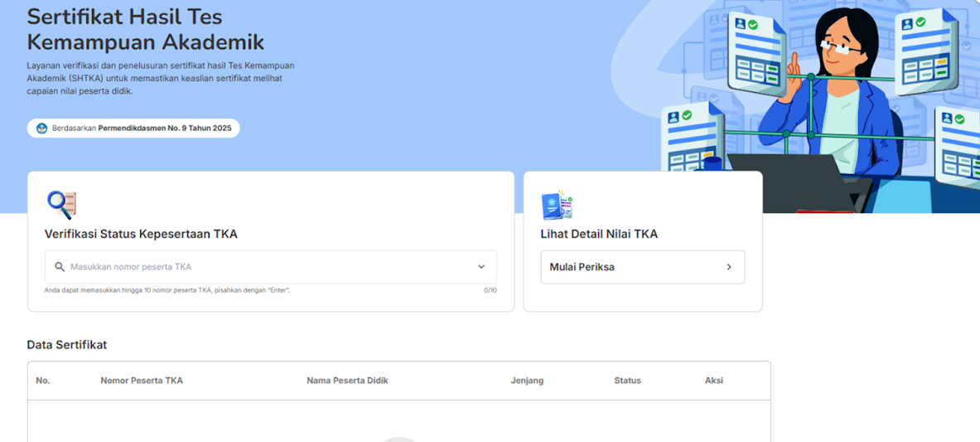Click the right chevron arrow in Mulai Periksa
Screen dimensions: 980x442
coord(729,267)
